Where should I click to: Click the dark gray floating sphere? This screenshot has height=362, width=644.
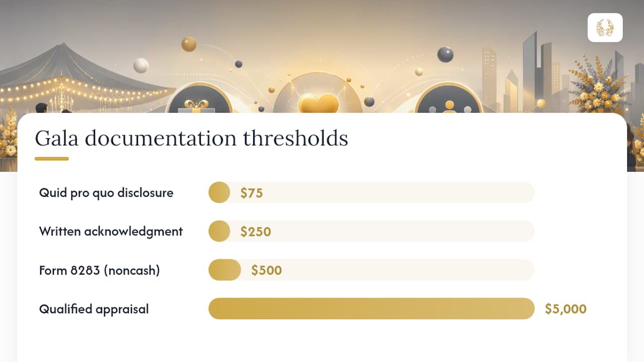pyautogui.click(x=445, y=54)
